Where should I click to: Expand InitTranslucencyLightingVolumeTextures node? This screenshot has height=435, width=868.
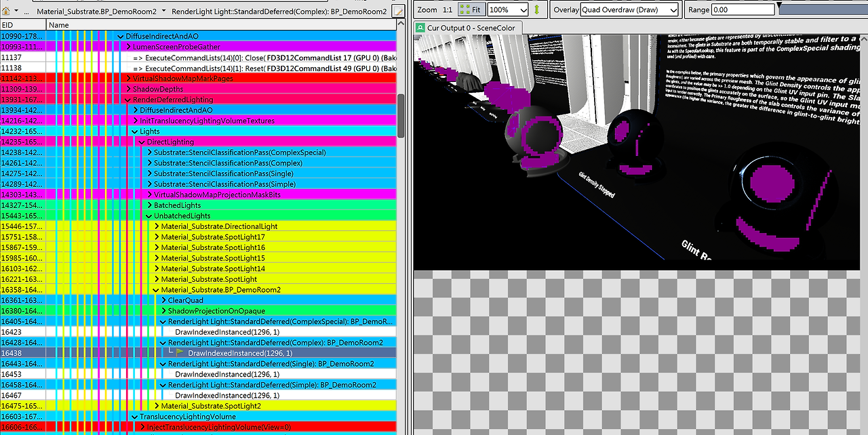click(x=135, y=121)
